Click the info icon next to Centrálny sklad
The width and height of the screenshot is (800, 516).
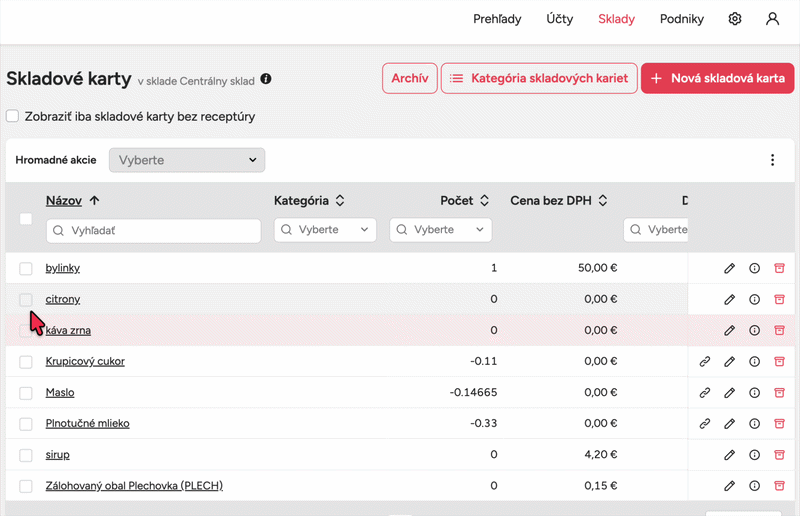[x=266, y=79]
